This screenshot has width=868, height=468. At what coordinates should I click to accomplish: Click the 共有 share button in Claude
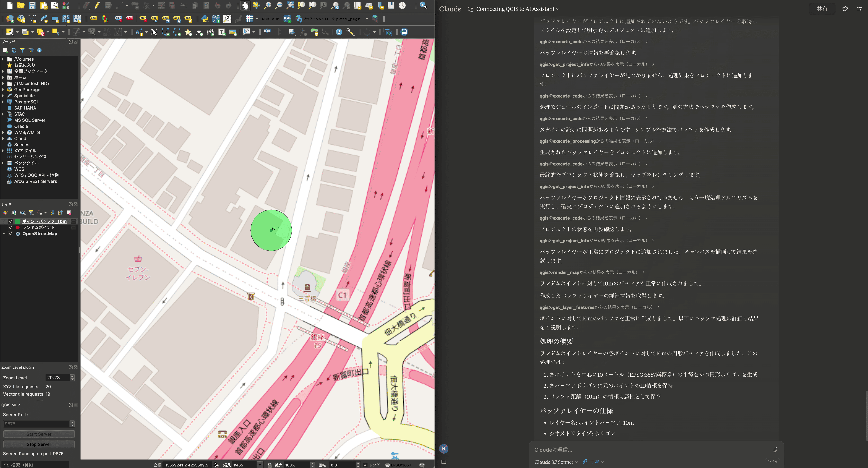click(x=822, y=8)
